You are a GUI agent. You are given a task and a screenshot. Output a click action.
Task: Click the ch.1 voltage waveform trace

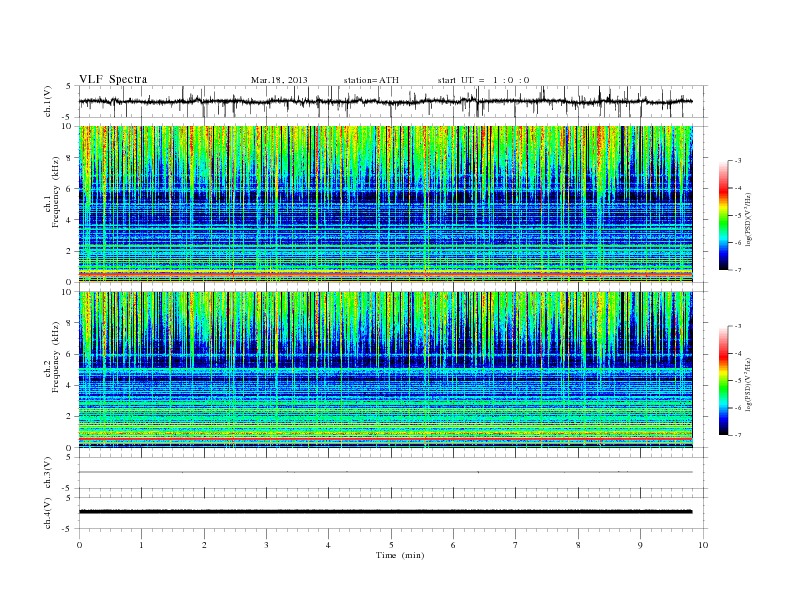coord(385,101)
